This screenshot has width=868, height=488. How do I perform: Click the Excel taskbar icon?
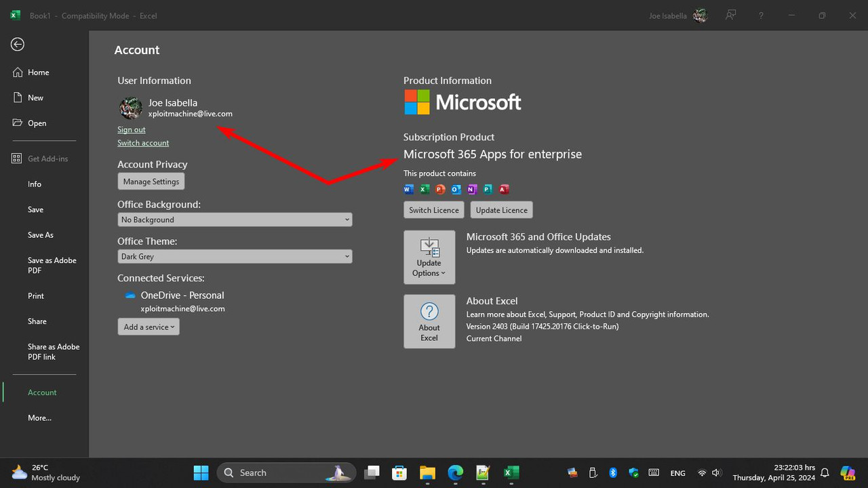coord(511,472)
